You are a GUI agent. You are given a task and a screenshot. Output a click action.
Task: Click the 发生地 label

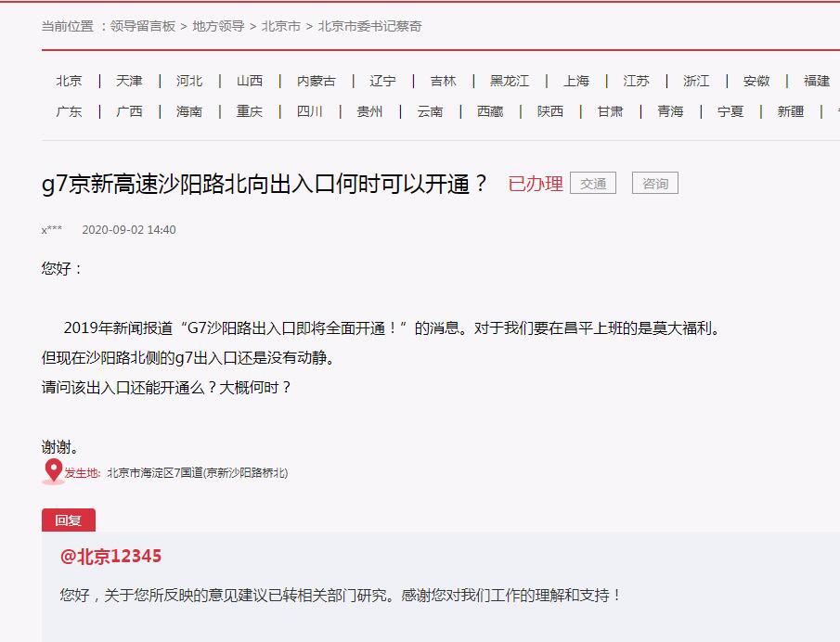[83, 473]
